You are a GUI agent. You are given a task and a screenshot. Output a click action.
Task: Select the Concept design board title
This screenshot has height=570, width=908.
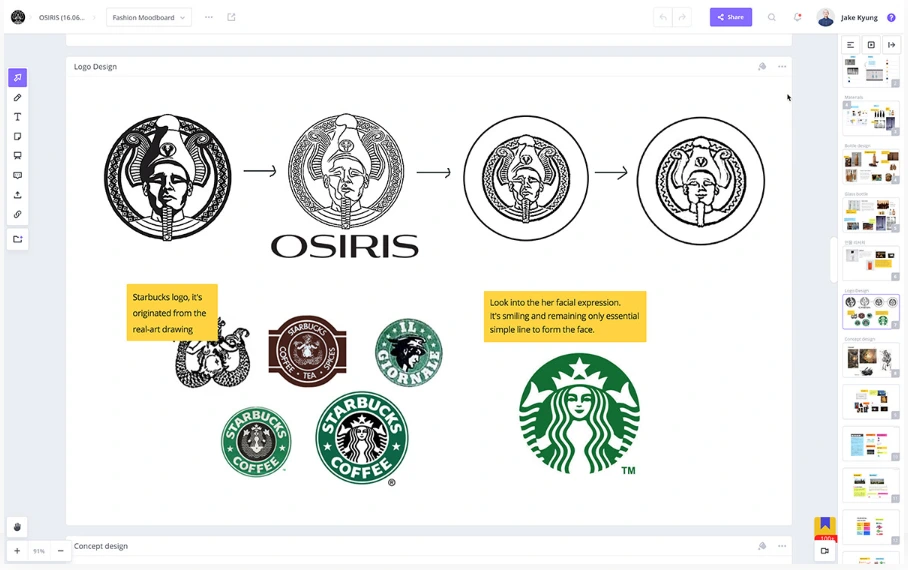pyautogui.click(x=101, y=546)
